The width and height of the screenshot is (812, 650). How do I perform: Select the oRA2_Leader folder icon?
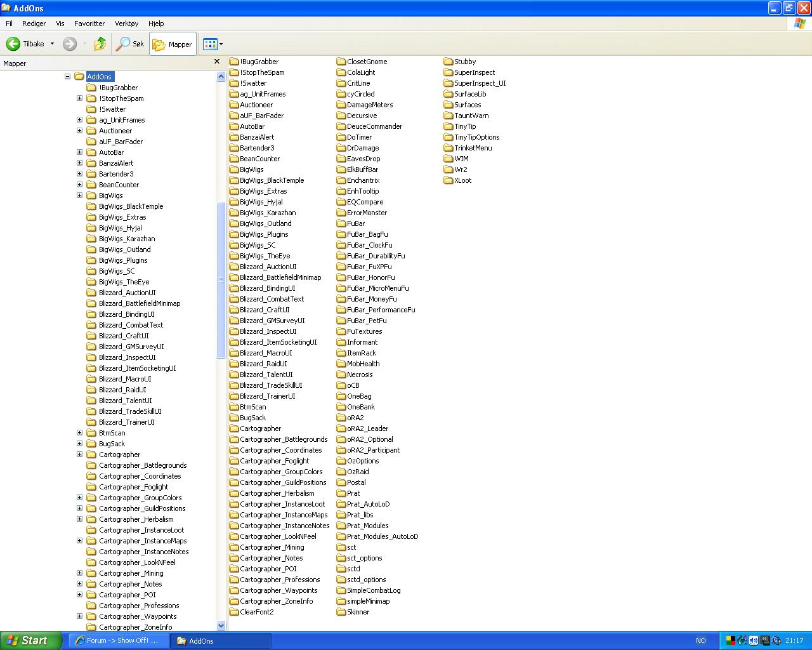341,428
